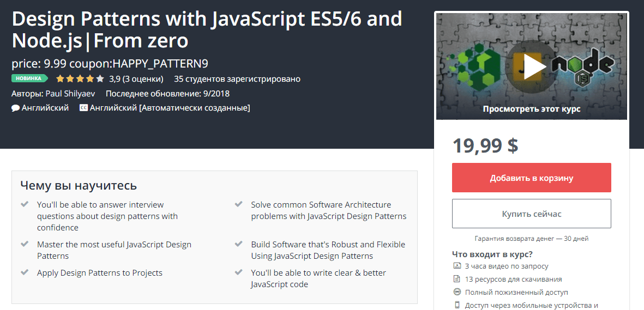Click 'write clear & better JavaScript code' text
Viewport: 644px width, 310px height.
point(318,278)
